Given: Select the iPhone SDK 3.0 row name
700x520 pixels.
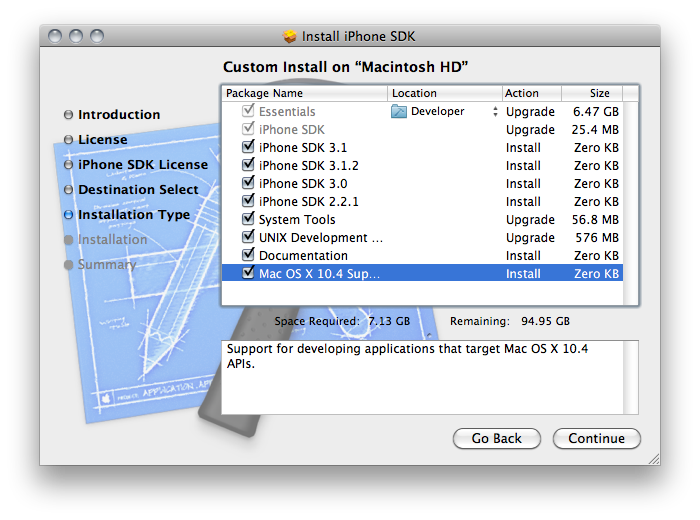Looking at the screenshot, I should pyautogui.click(x=303, y=183).
